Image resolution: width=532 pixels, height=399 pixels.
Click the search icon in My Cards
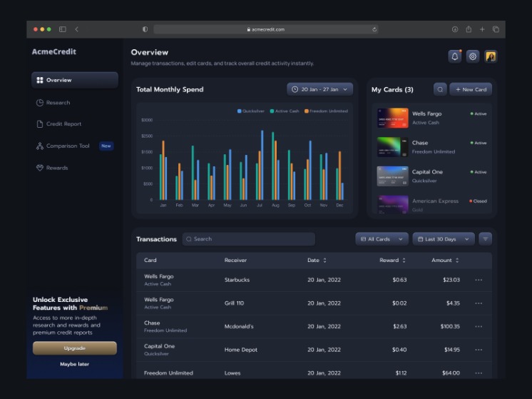440,90
